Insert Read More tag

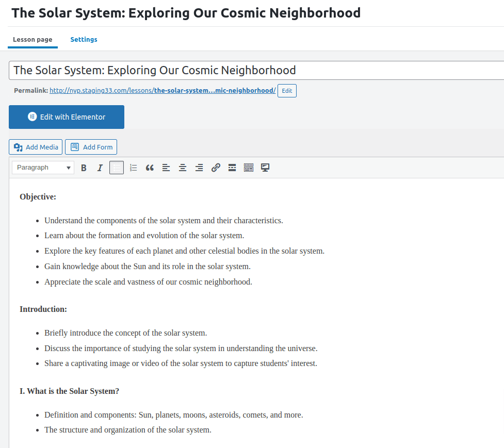click(x=232, y=168)
